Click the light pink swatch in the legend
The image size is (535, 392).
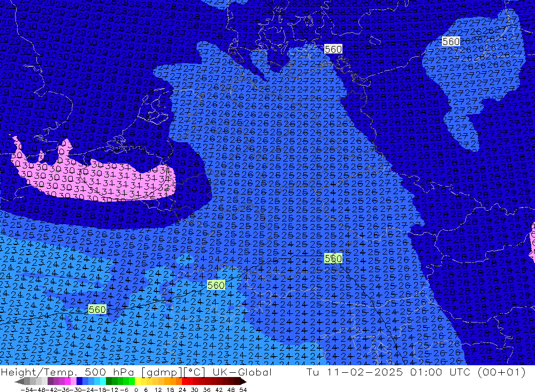73,381
